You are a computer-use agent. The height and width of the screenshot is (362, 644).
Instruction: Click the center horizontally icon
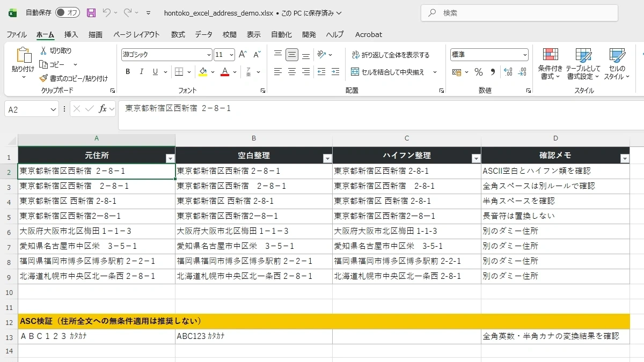292,72
